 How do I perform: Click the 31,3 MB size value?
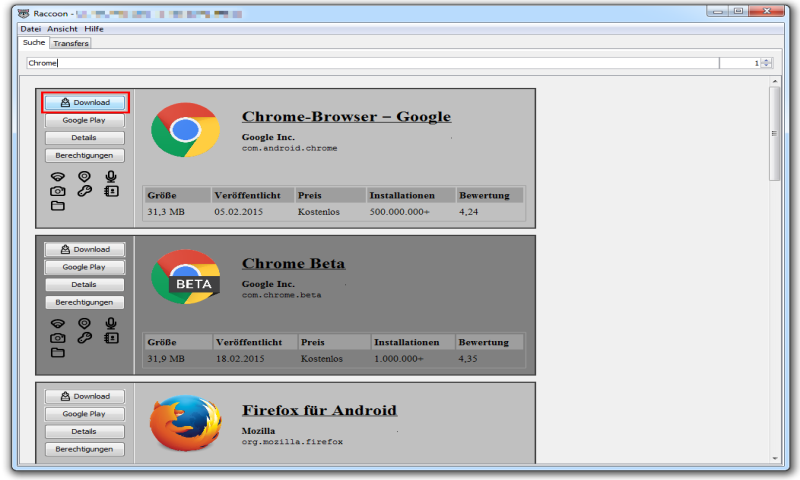point(166,212)
